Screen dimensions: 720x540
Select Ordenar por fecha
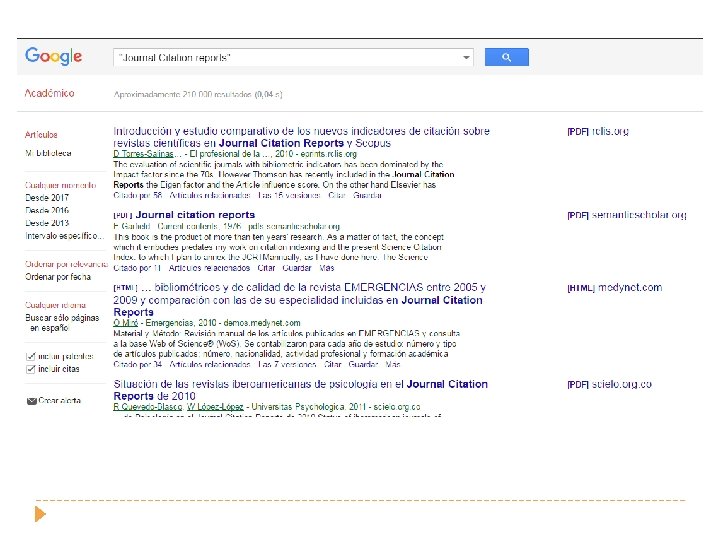click(58, 277)
